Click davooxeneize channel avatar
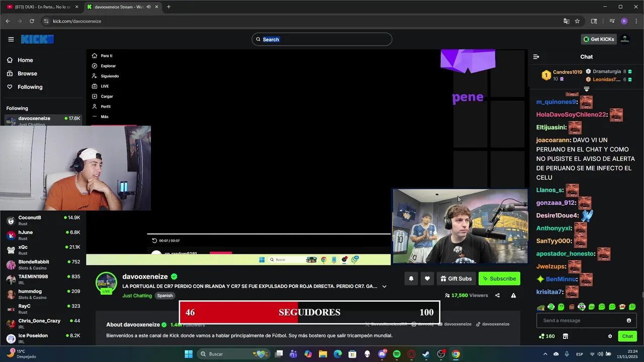Viewport: 644px width, 362px height. tap(106, 283)
